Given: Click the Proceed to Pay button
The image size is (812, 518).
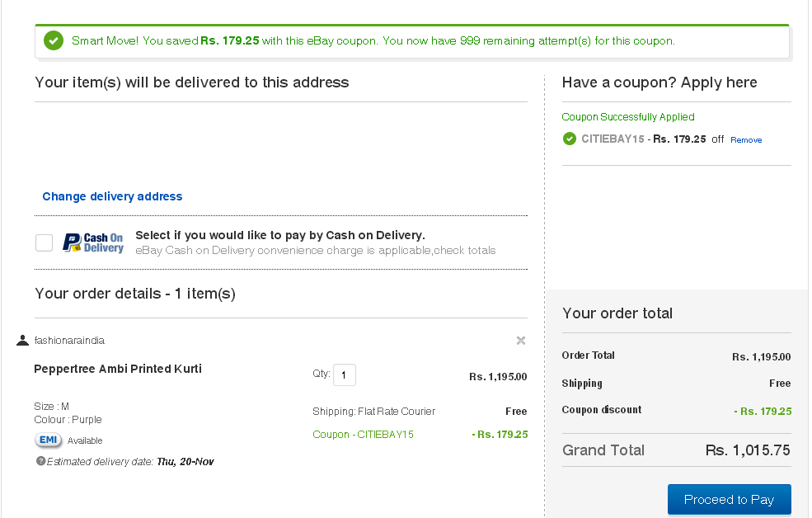Looking at the screenshot, I should [729, 499].
